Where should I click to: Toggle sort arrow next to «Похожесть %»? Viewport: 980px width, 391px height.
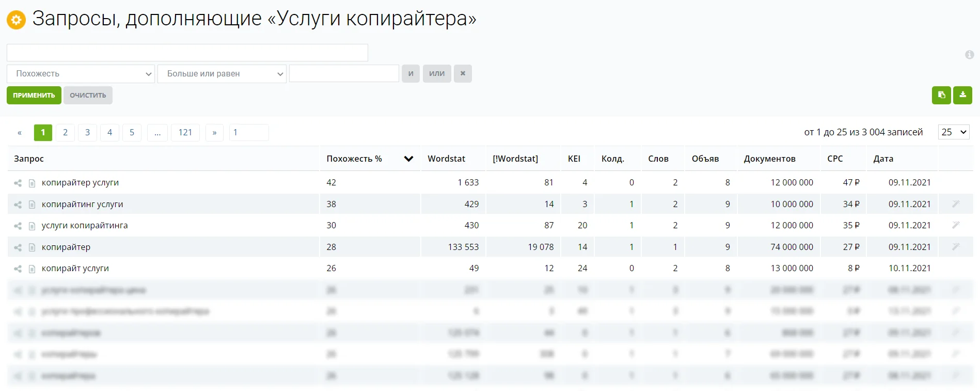(x=408, y=159)
